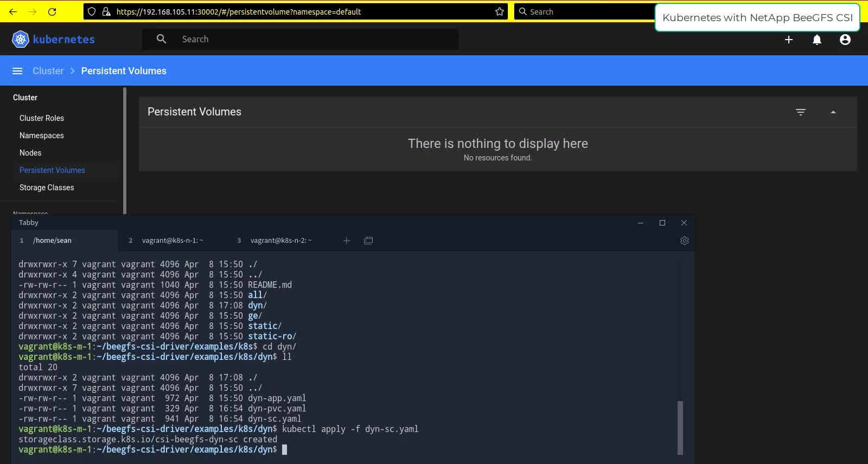This screenshot has width=868, height=464.
Task: Click the Tabby terminal scrollbar thumb
Action: [680, 428]
